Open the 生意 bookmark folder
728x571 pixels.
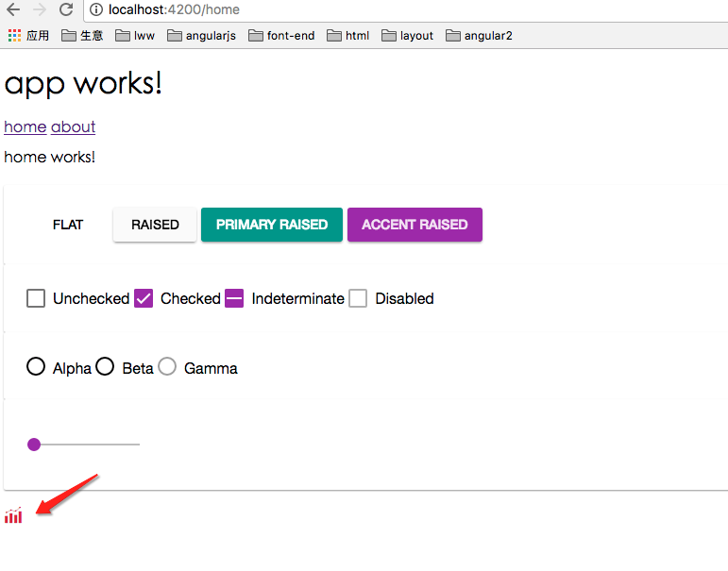[82, 35]
